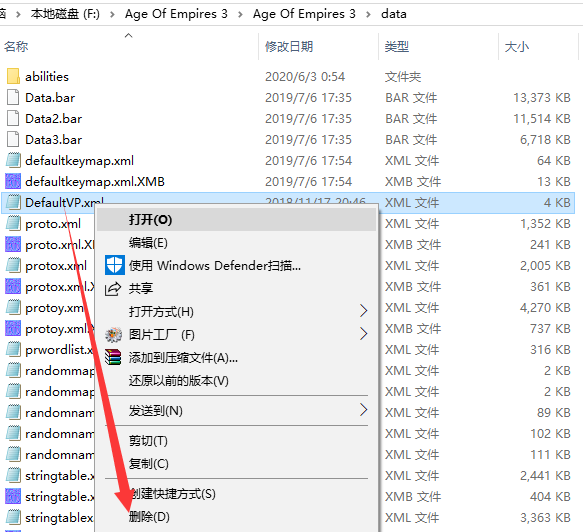This screenshot has width=583, height=532.
Task: Click the defaultkeymap.xml.XMB file icon
Action: coord(13,181)
